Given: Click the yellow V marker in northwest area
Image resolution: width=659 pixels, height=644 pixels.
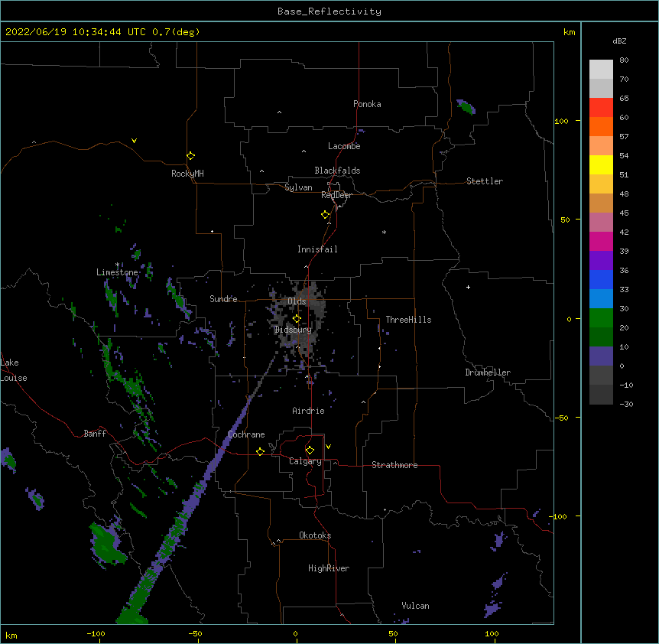Looking at the screenshot, I should pyautogui.click(x=134, y=141).
